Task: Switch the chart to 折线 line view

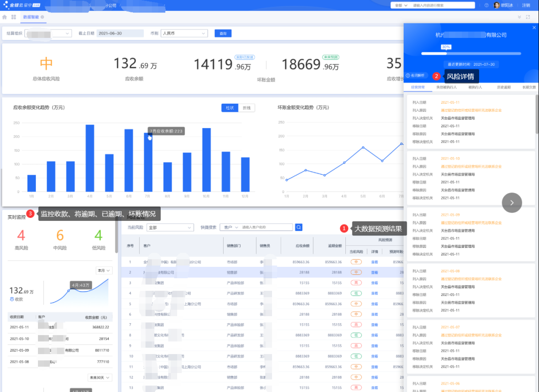Action: [247, 108]
